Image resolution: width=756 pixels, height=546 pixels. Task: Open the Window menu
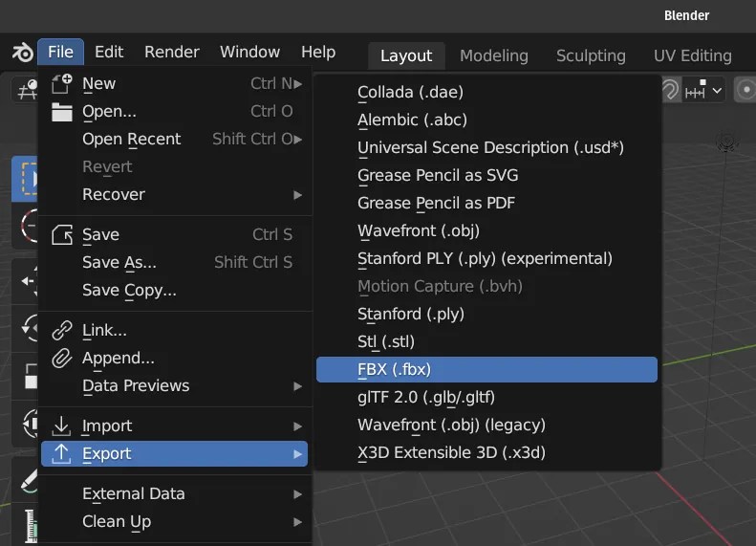click(249, 52)
